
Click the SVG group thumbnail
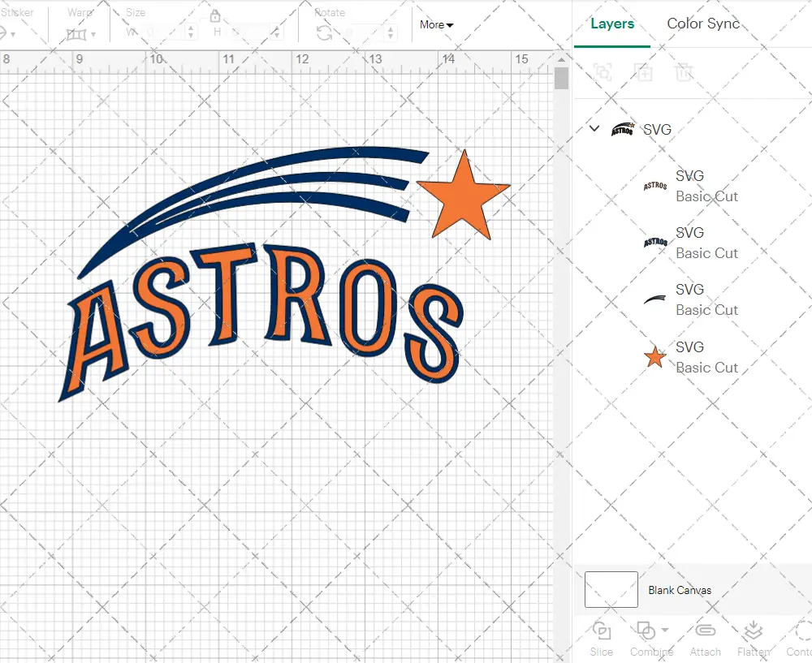pyautogui.click(x=623, y=129)
